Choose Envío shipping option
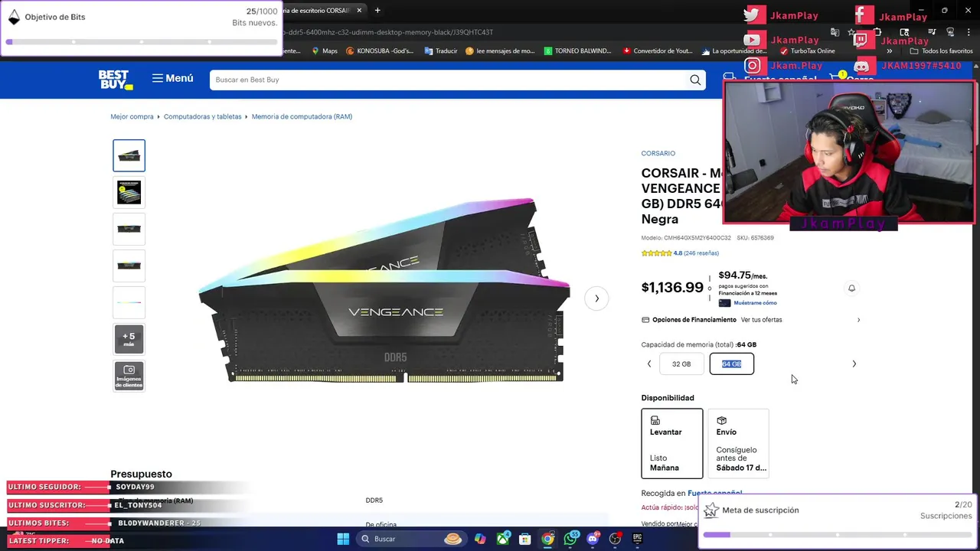Image resolution: width=980 pixels, height=551 pixels. point(738,443)
